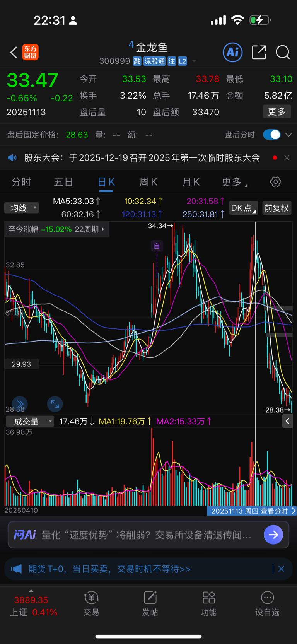
Task: Open the 发帖 post icon
Action: tap(150, 603)
